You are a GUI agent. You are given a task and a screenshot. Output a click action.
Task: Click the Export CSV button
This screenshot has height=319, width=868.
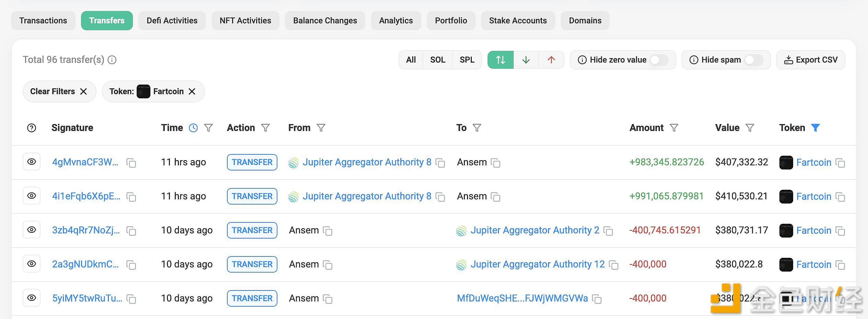pyautogui.click(x=811, y=60)
